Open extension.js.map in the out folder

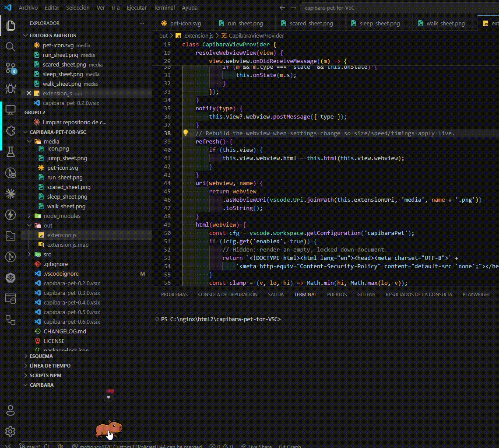(x=68, y=245)
